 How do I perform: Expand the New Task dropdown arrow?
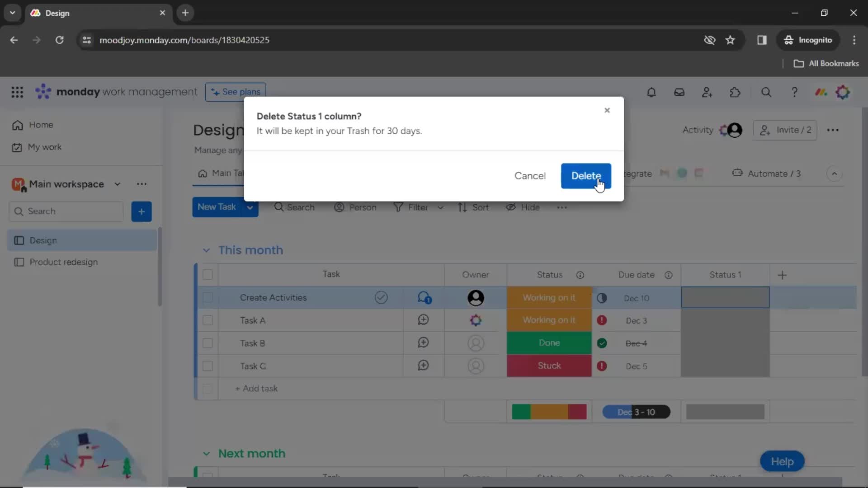[251, 207]
